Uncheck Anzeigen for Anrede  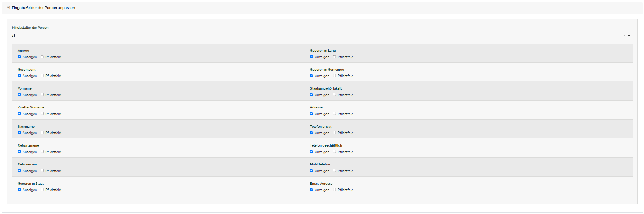[x=19, y=57]
